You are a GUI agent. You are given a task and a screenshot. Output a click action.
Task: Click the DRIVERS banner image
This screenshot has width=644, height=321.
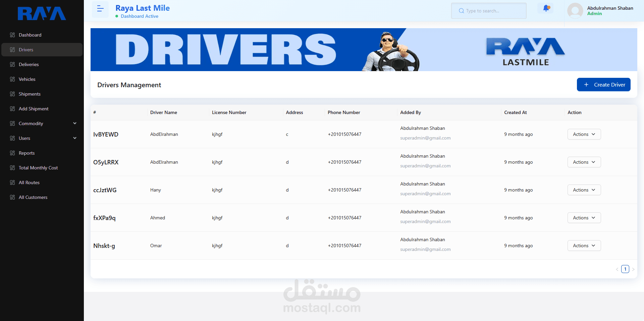[x=364, y=50]
